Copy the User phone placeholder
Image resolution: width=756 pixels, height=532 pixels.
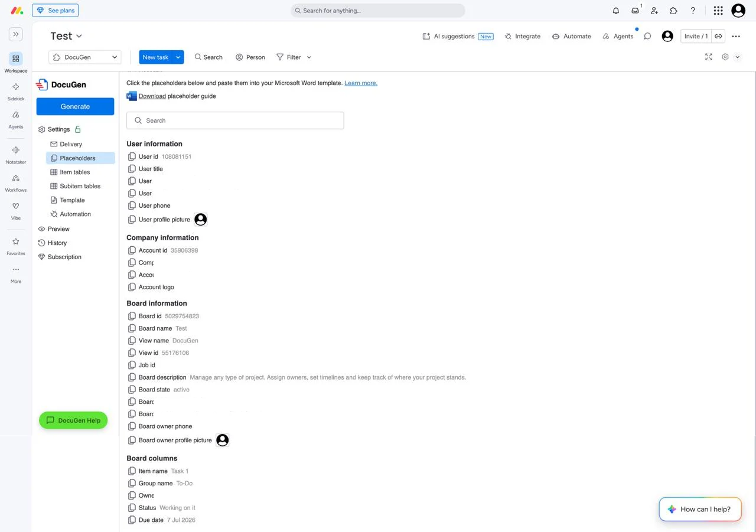point(132,205)
